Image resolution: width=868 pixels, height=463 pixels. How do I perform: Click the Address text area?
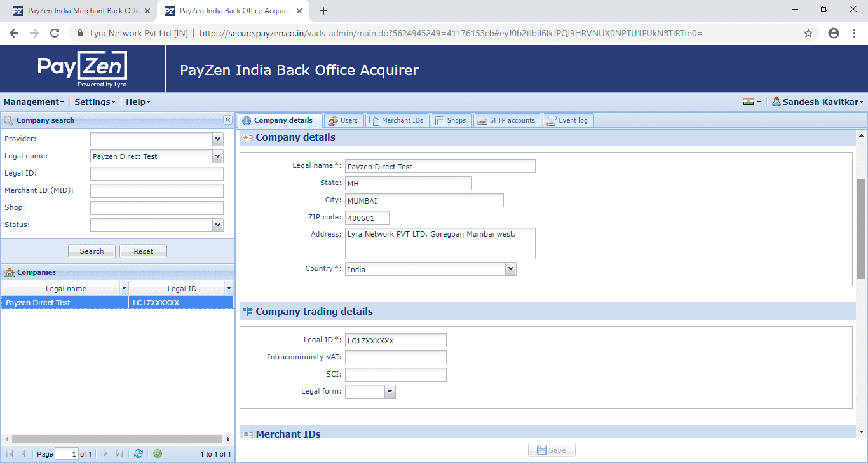(x=440, y=244)
